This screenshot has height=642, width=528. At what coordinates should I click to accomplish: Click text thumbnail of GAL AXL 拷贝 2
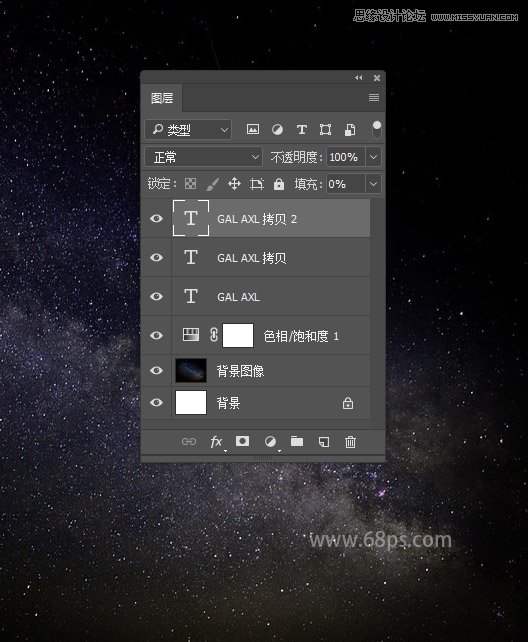coord(191,218)
